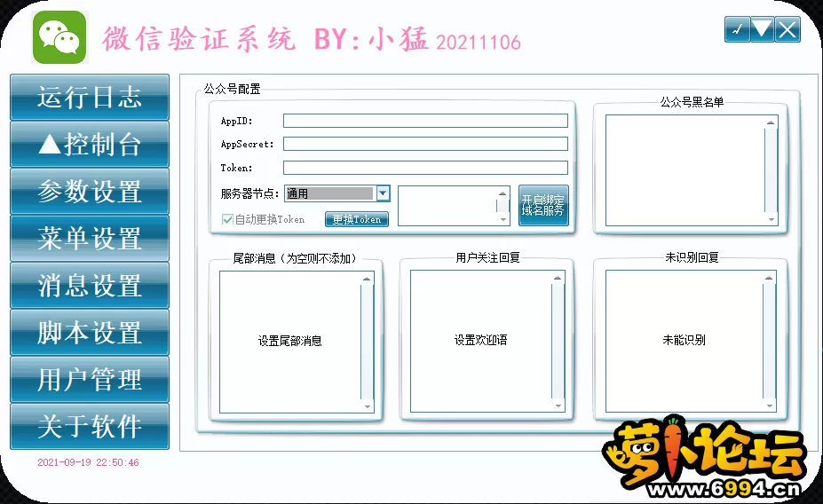Image resolution: width=823 pixels, height=504 pixels.
Task: Show the 关于软件 page
Action: point(90,427)
